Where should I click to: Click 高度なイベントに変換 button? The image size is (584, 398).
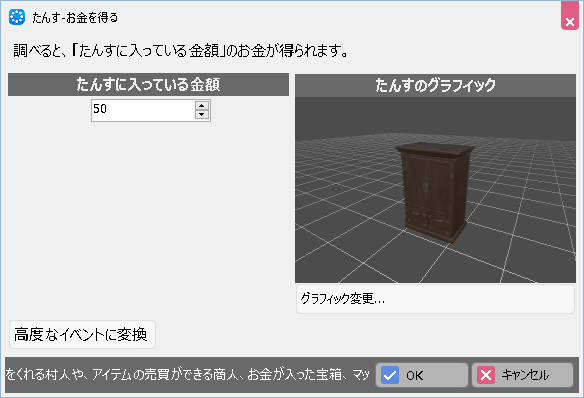tap(82, 334)
